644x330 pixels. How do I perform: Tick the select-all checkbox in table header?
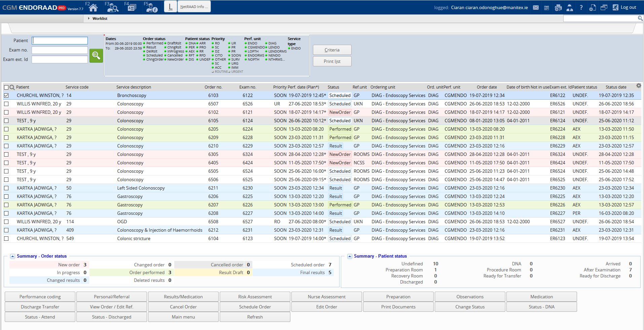pyautogui.click(x=6, y=87)
